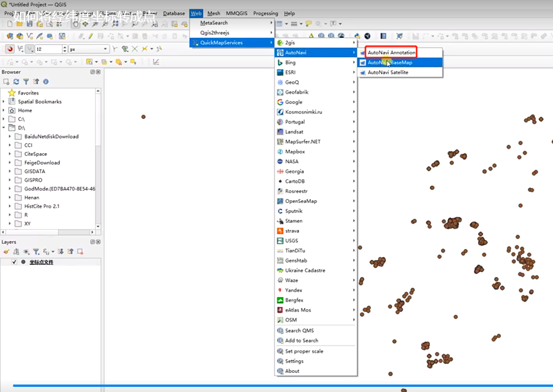553x392 pixels.
Task: Click the Data Source Manager icon
Action: (10, 36)
